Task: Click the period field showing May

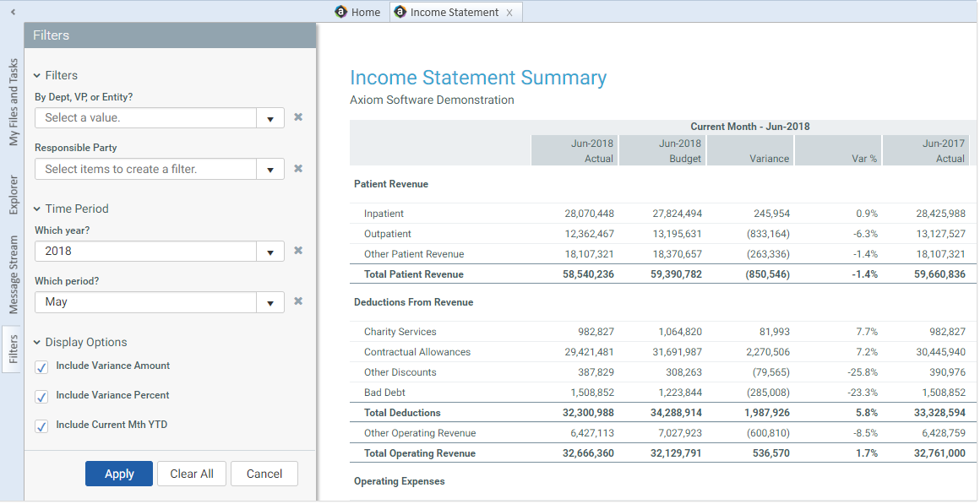Action: click(x=146, y=302)
